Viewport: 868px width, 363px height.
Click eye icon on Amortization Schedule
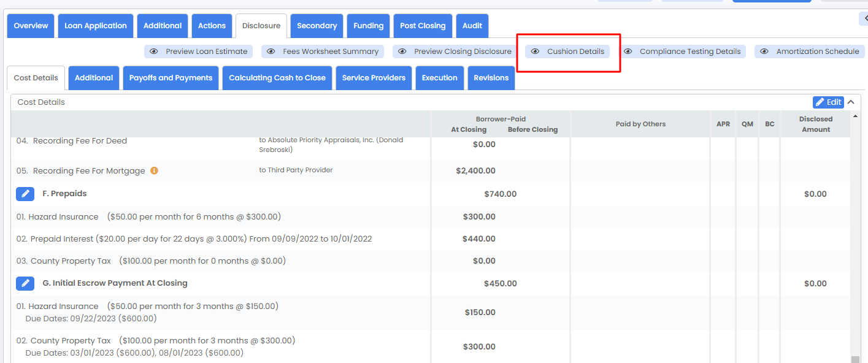click(764, 52)
